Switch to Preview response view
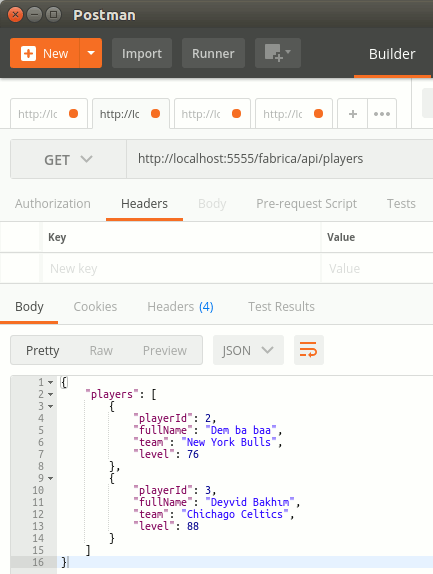This screenshot has width=433, height=574. (x=165, y=350)
